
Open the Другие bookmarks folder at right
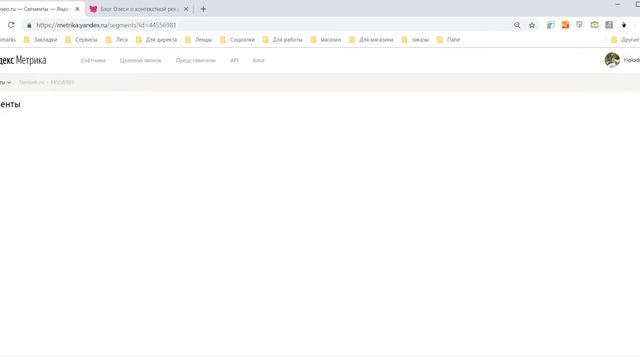(x=625, y=40)
